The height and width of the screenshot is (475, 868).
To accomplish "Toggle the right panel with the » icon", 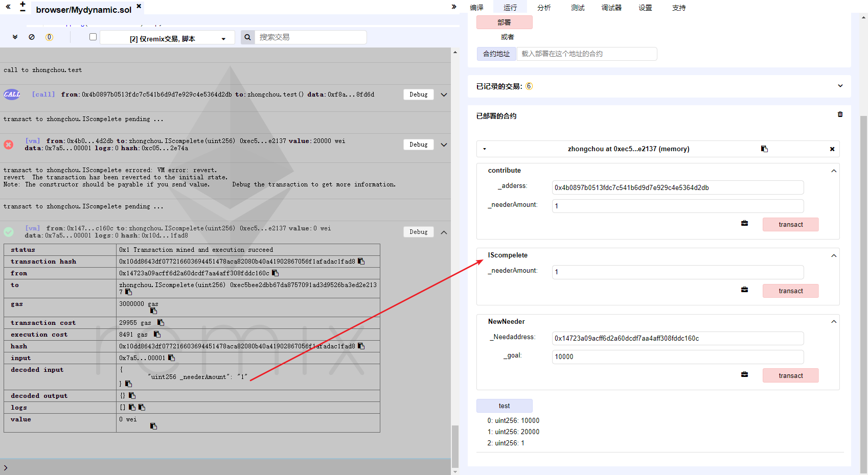I will (x=454, y=7).
